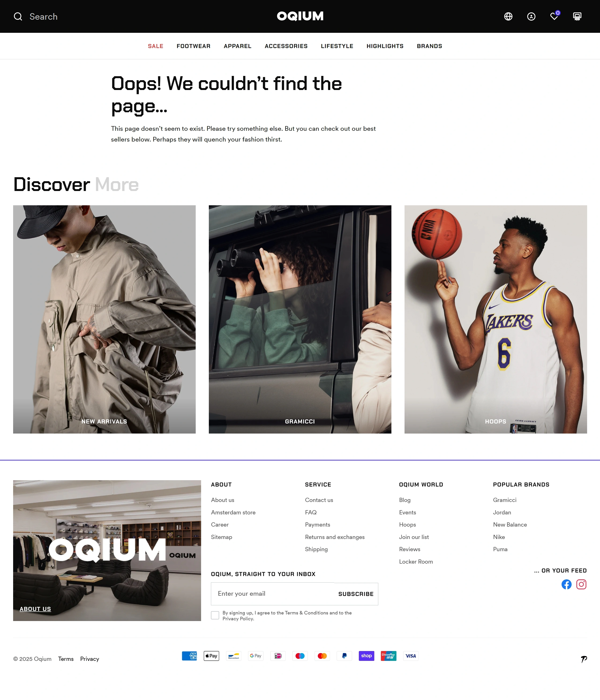Follow the New Balance brand link
The width and height of the screenshot is (600, 700).
click(x=510, y=524)
